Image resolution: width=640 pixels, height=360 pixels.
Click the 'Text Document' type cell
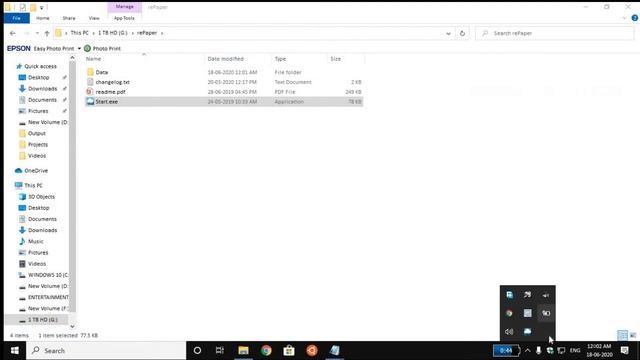(x=293, y=82)
